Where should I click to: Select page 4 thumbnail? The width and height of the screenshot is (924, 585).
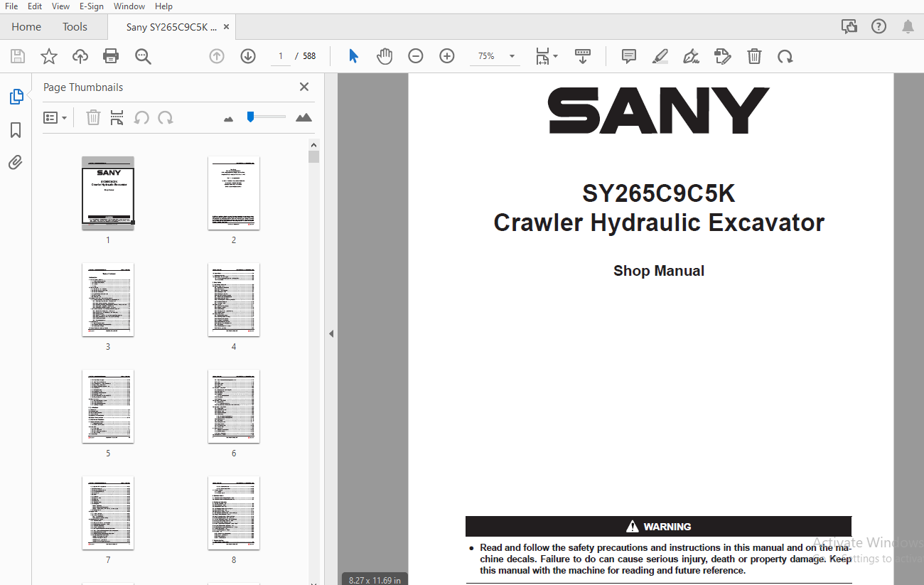click(x=234, y=299)
